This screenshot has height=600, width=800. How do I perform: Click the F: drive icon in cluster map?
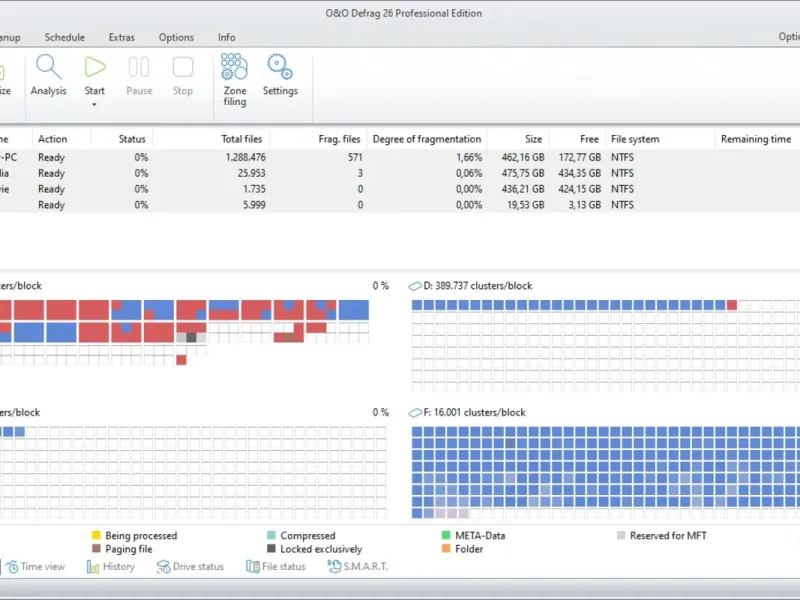pyautogui.click(x=415, y=413)
